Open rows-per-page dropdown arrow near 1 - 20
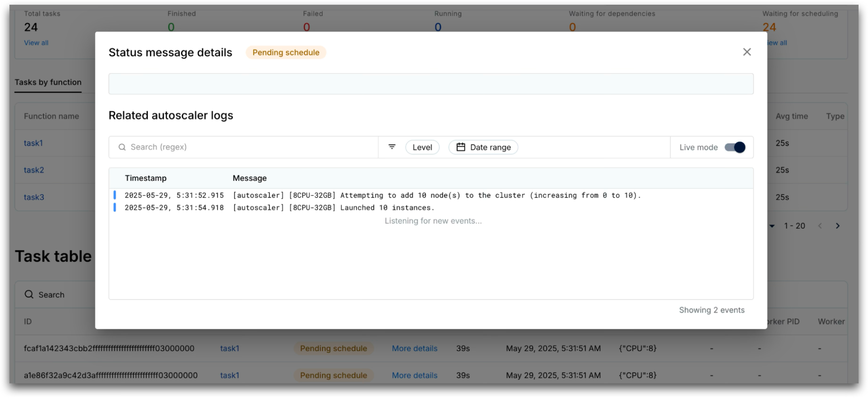 [x=772, y=226]
